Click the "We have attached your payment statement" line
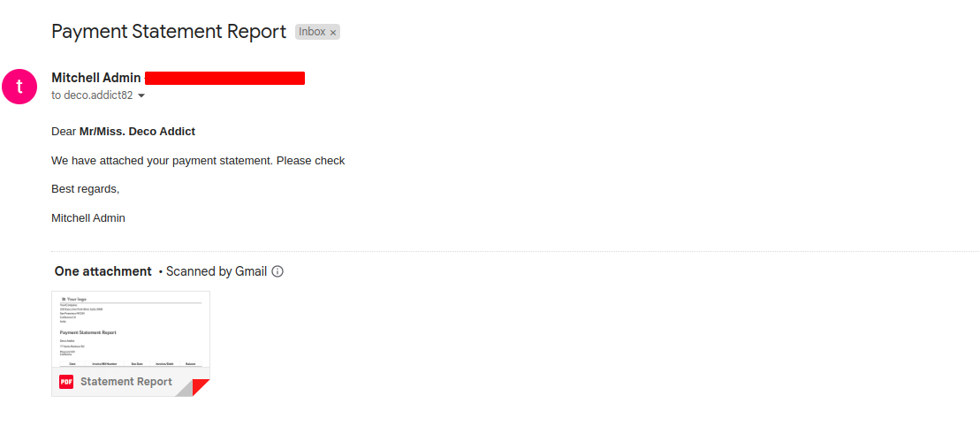This screenshot has width=980, height=426. (198, 161)
